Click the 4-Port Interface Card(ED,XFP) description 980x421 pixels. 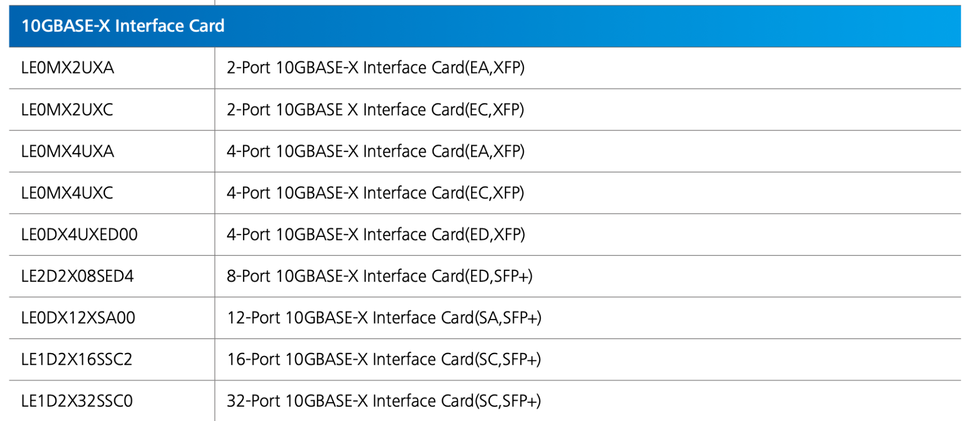(376, 235)
